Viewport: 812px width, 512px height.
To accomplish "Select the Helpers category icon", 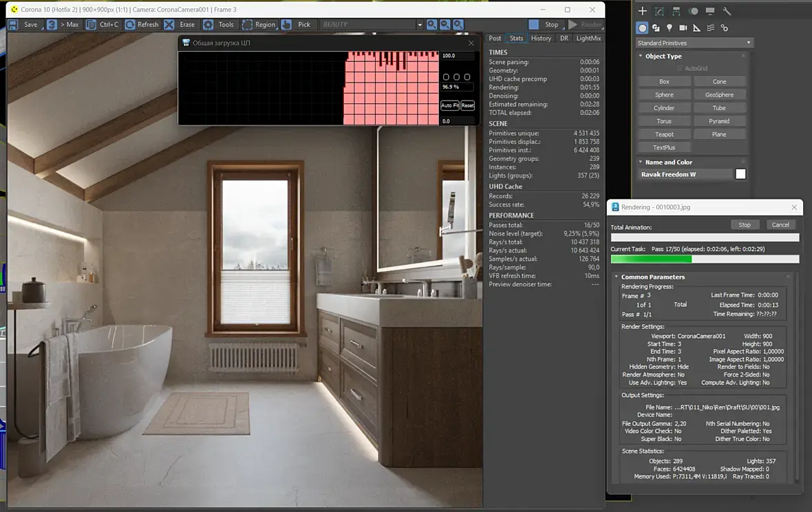I will point(696,28).
